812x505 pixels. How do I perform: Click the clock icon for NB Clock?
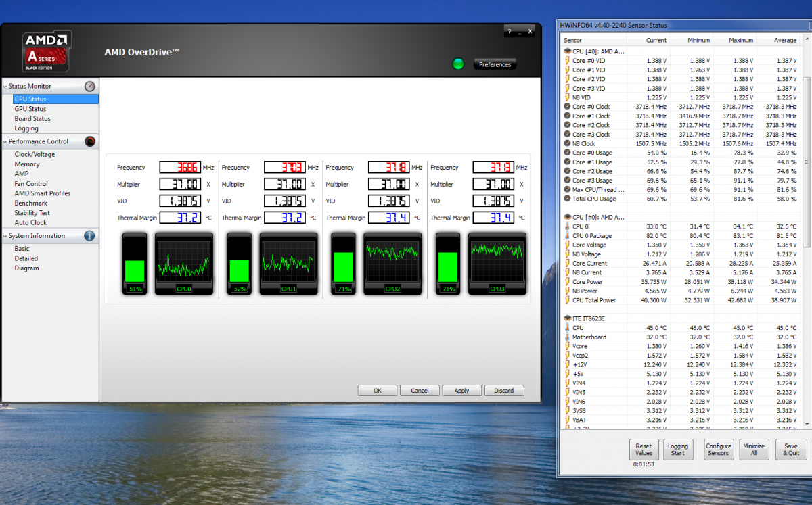click(567, 143)
